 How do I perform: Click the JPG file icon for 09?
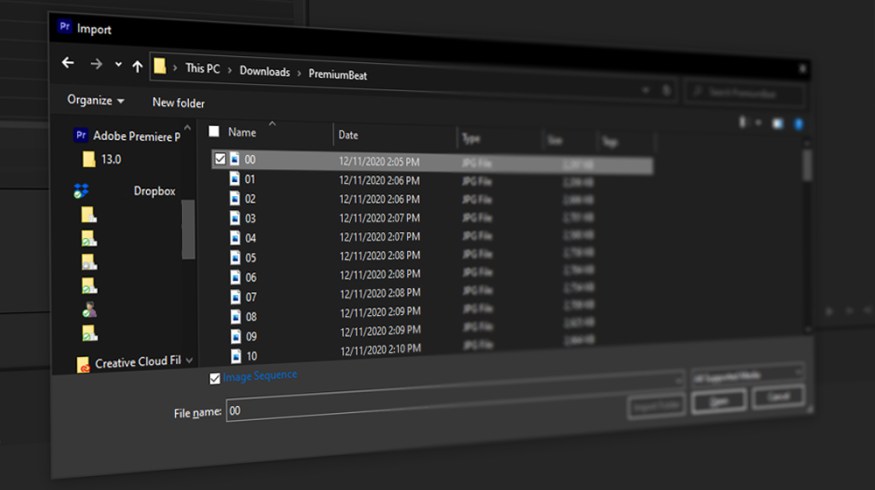pos(236,336)
